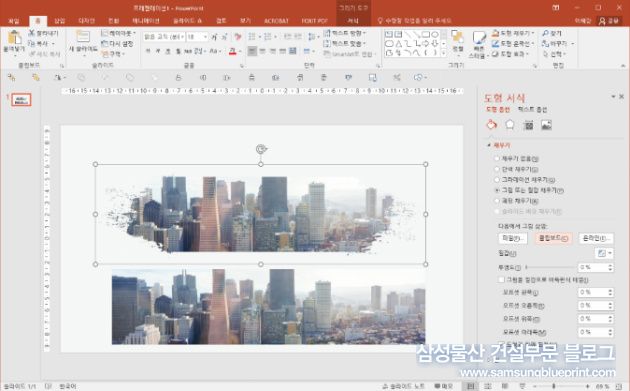Select Pattern fill (패턴 채우기) radio button
The image size is (630, 391).
[497, 201]
